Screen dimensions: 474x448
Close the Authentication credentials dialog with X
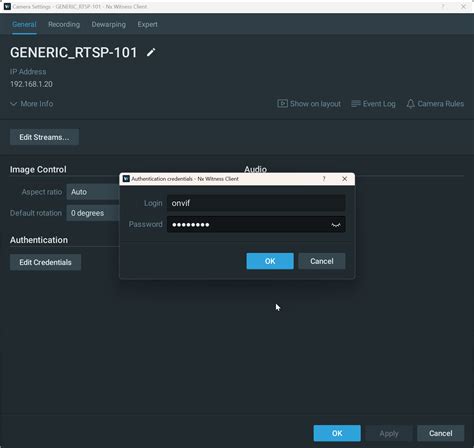tap(345, 179)
